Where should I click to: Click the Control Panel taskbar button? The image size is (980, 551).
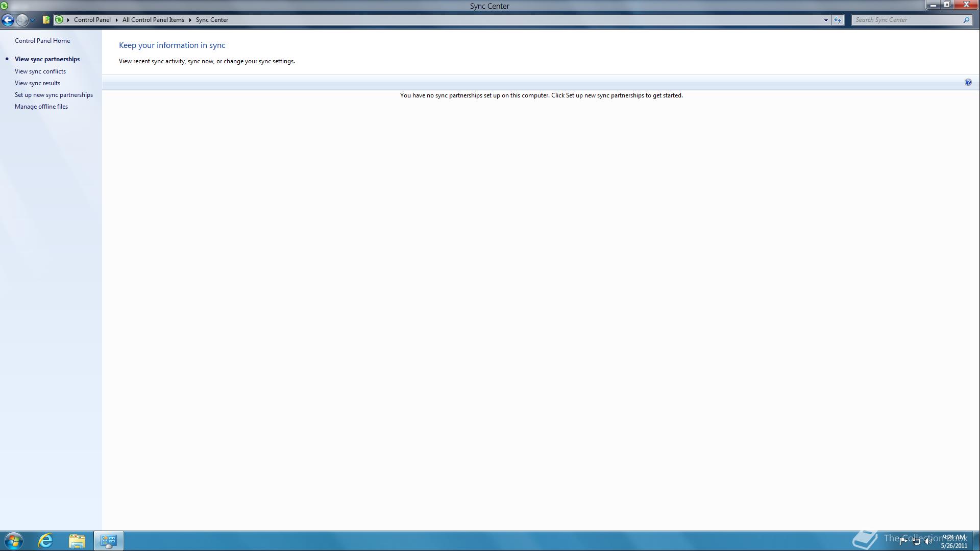tap(108, 540)
